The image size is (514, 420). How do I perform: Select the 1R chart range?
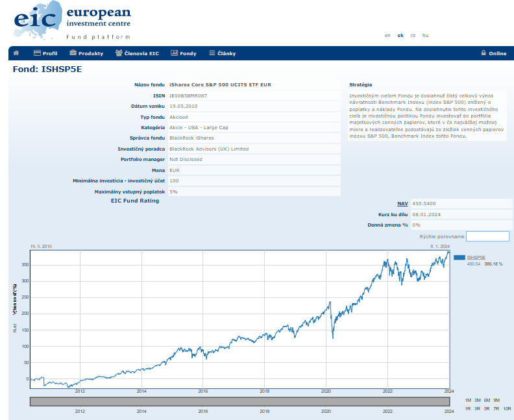[x=469, y=409]
